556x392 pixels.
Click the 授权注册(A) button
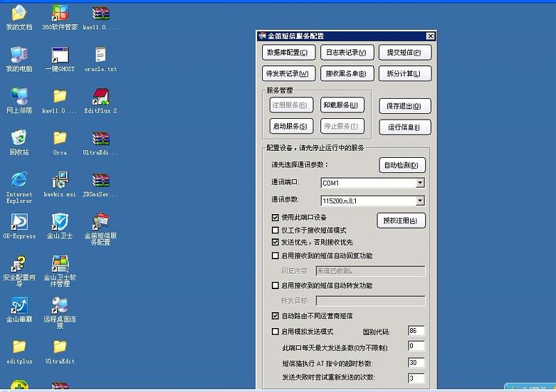click(401, 220)
